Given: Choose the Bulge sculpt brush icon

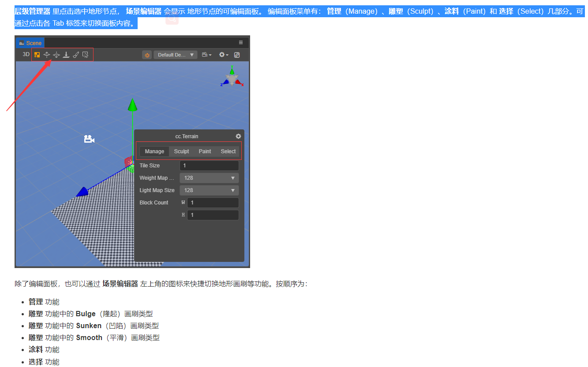Looking at the screenshot, I should [47, 55].
